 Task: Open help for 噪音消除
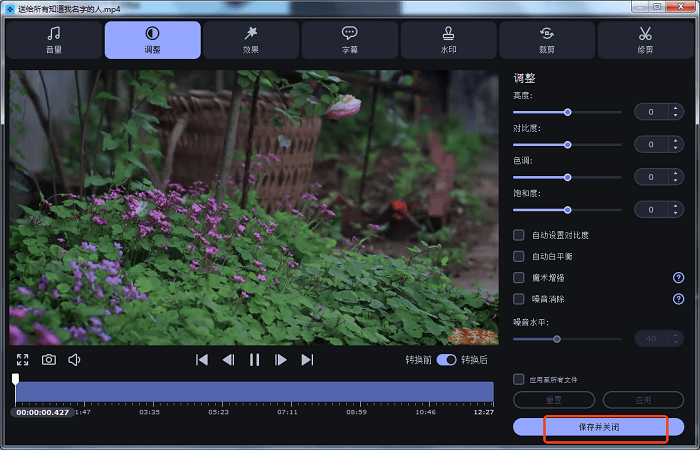click(x=678, y=299)
